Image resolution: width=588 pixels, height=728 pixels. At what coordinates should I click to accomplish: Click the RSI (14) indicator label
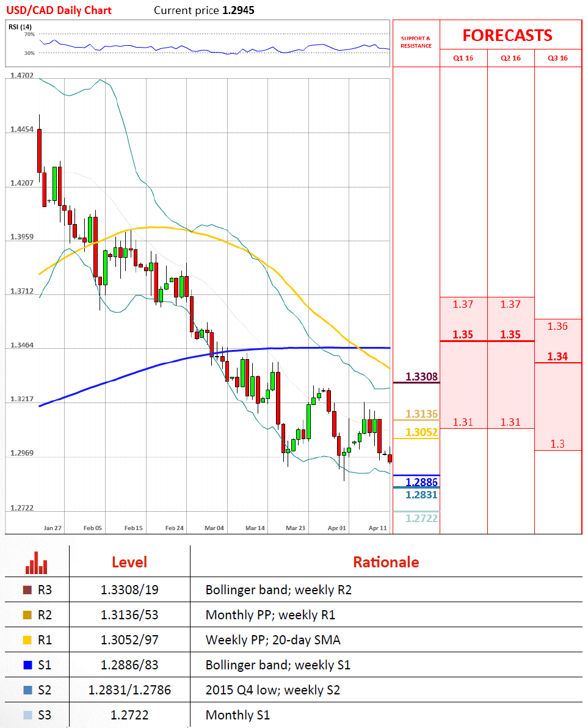click(20, 27)
